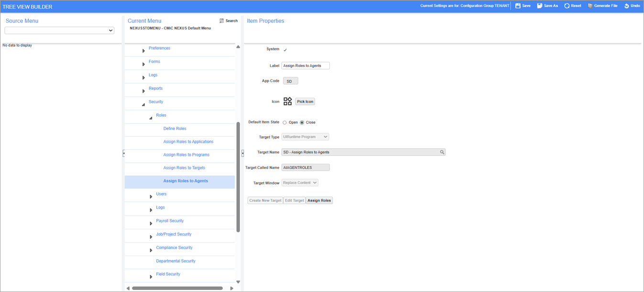Click the Search link text

(232, 21)
